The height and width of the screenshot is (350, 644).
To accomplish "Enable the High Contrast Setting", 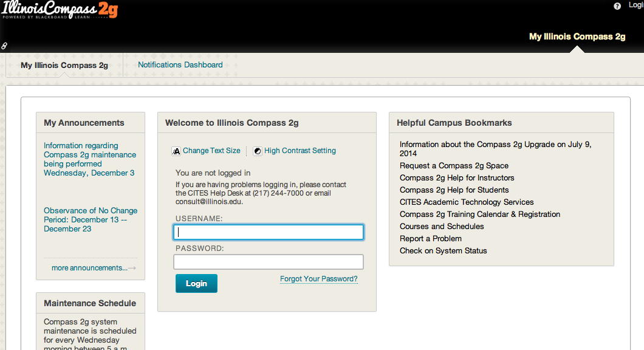I will [300, 151].
